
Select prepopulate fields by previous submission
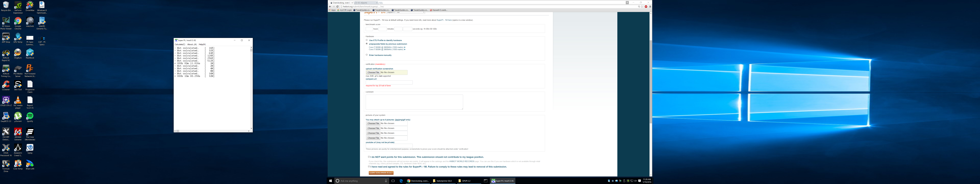367,43
